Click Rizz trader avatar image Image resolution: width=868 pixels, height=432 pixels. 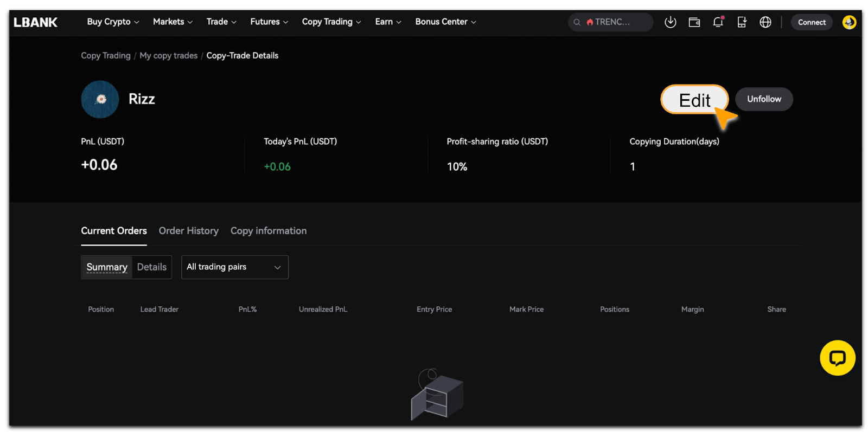[100, 99]
